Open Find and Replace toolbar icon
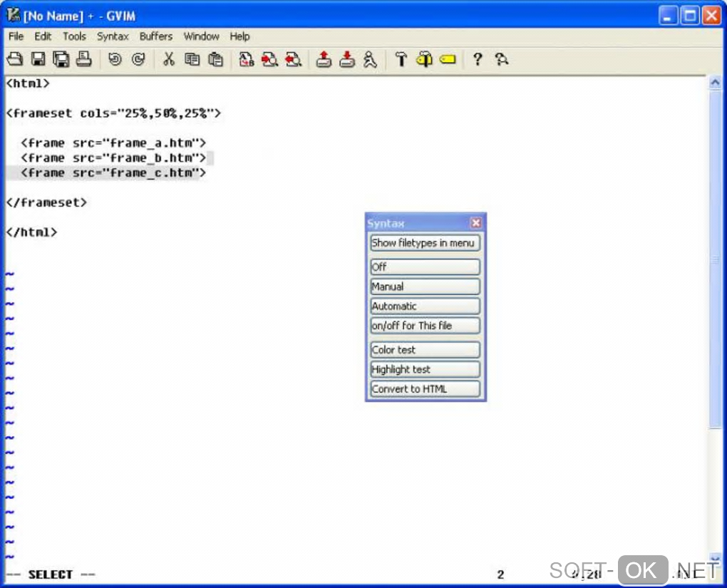Image resolution: width=727 pixels, height=588 pixels. (x=246, y=59)
